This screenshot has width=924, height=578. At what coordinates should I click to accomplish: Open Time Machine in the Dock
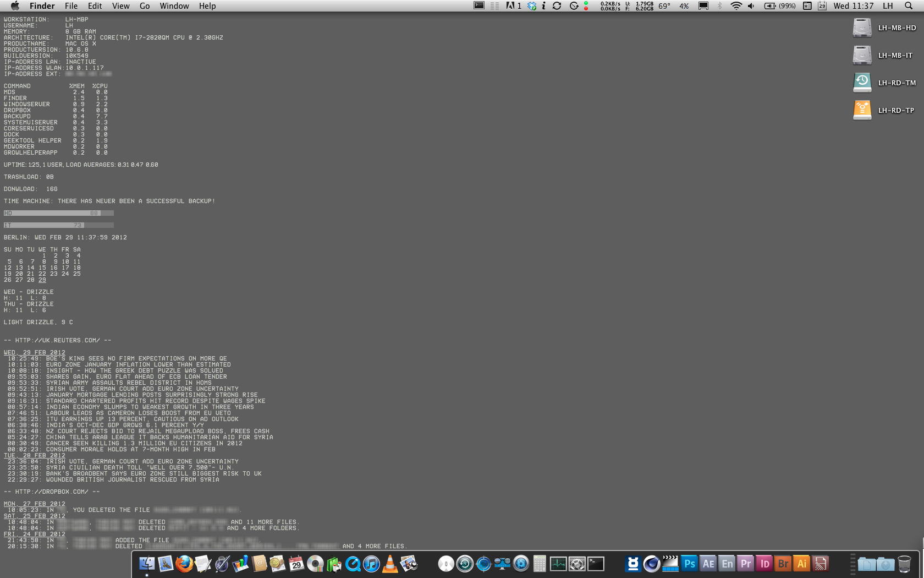click(465, 564)
